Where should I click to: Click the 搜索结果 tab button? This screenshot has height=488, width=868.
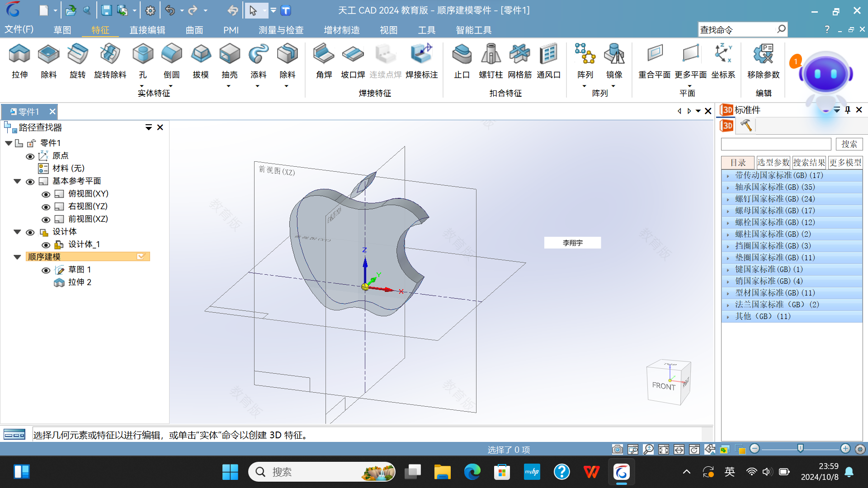coord(809,162)
